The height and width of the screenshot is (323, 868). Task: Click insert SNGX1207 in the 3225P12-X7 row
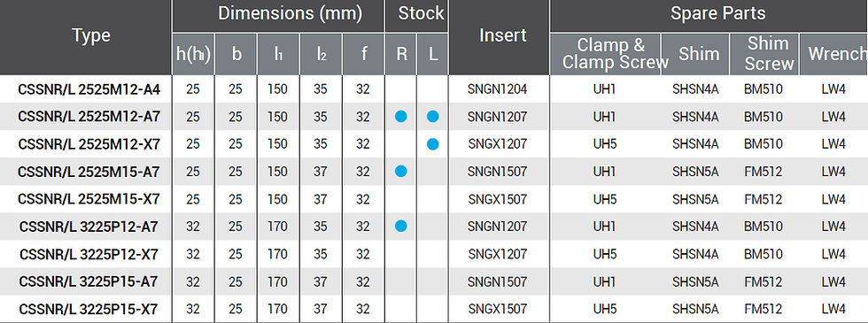pyautogui.click(x=497, y=254)
